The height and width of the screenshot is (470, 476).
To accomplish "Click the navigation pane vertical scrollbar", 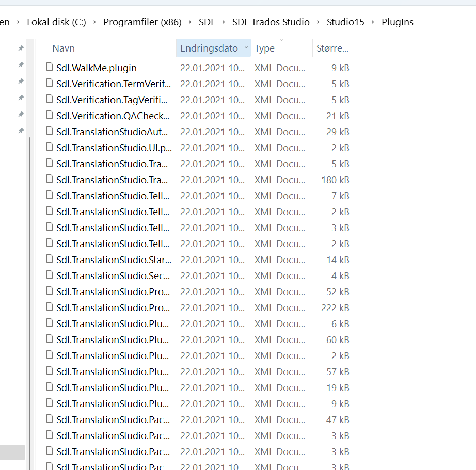I will point(30,258).
